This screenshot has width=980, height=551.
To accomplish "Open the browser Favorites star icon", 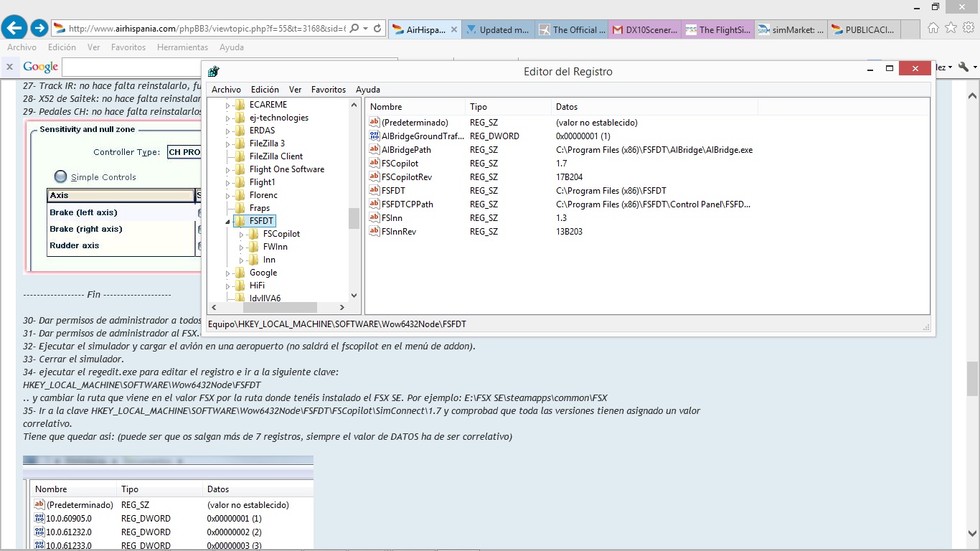I will 951,28.
